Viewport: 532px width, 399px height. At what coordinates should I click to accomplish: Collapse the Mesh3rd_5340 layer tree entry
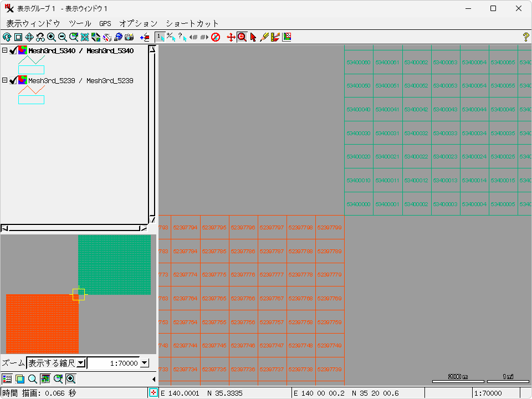click(x=4, y=50)
